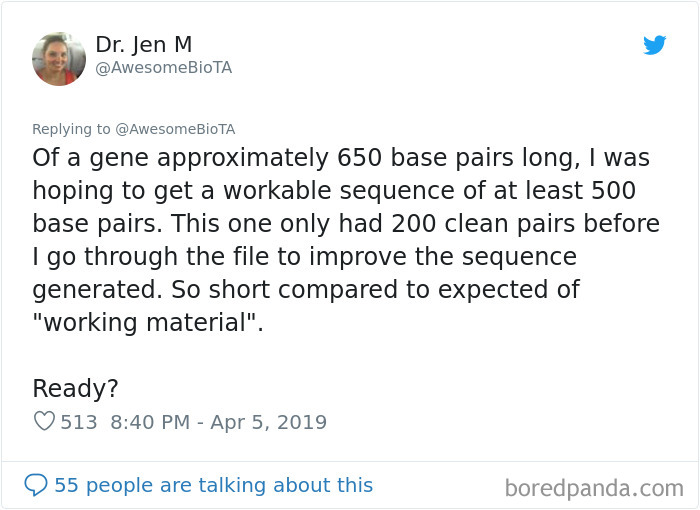Click the gray Replying to label
Image resolution: width=700 pixels, height=510 pixels.
[71, 129]
